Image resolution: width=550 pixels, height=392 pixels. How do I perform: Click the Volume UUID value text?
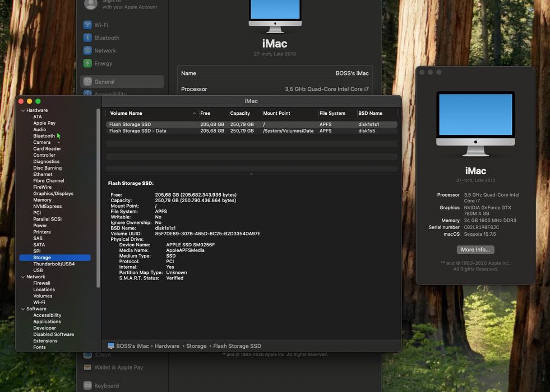[x=207, y=234]
